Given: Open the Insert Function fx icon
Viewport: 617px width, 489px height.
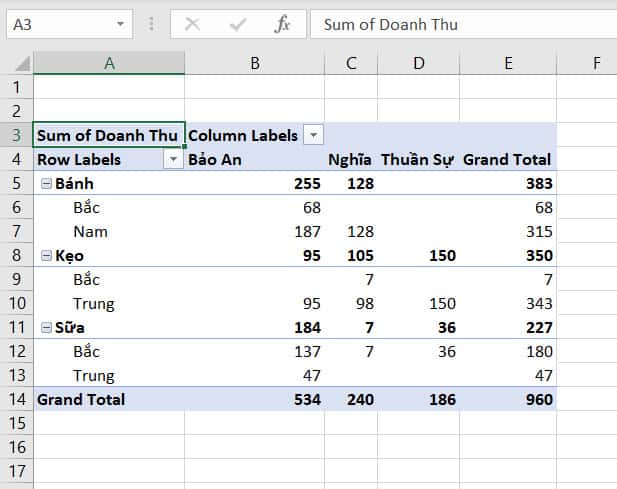Looking at the screenshot, I should (282, 24).
